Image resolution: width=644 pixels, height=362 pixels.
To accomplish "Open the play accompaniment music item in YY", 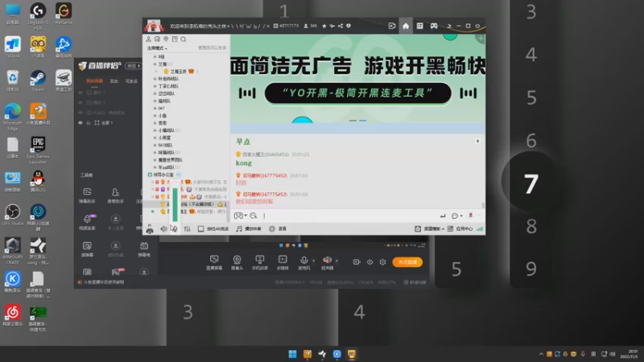I will click(x=249, y=228).
